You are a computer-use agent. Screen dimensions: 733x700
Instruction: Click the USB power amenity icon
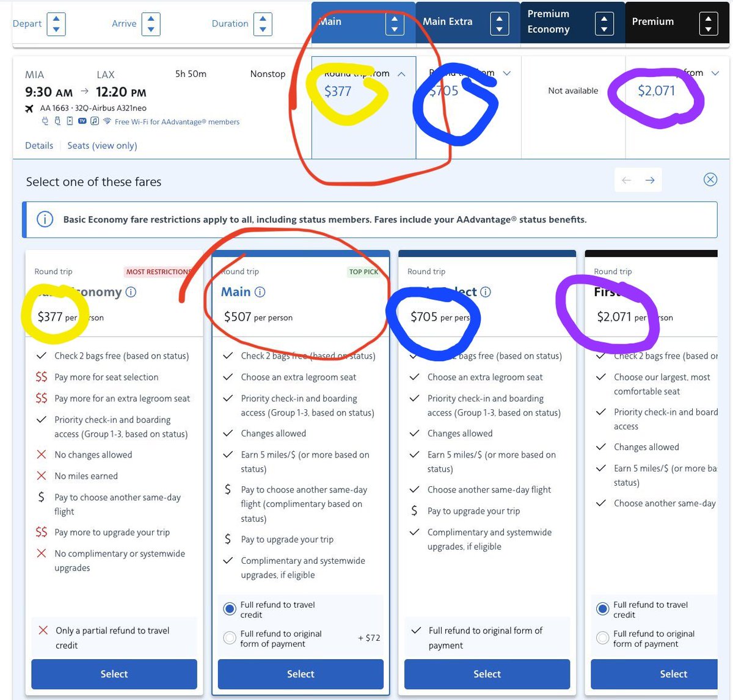57,121
